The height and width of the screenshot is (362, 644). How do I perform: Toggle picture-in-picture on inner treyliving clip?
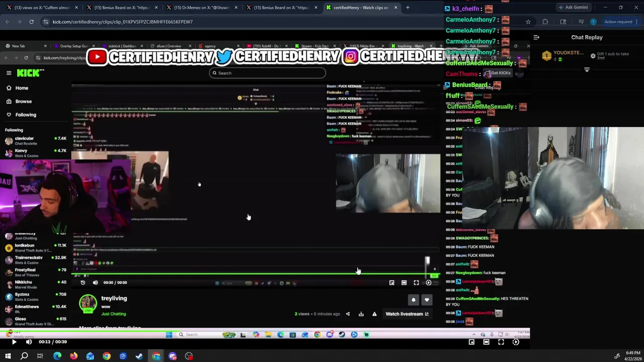pos(392,283)
